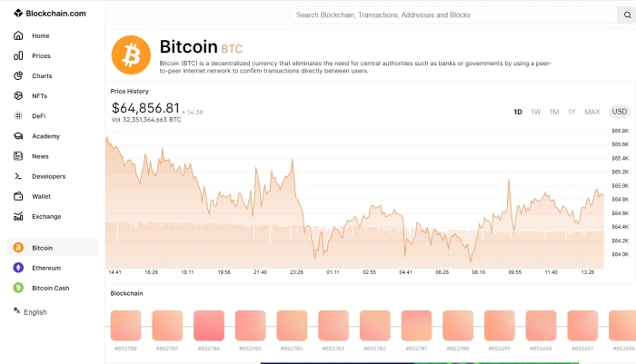Switch to Bitcoin Cash in sidebar
636x364 pixels.
[50, 288]
